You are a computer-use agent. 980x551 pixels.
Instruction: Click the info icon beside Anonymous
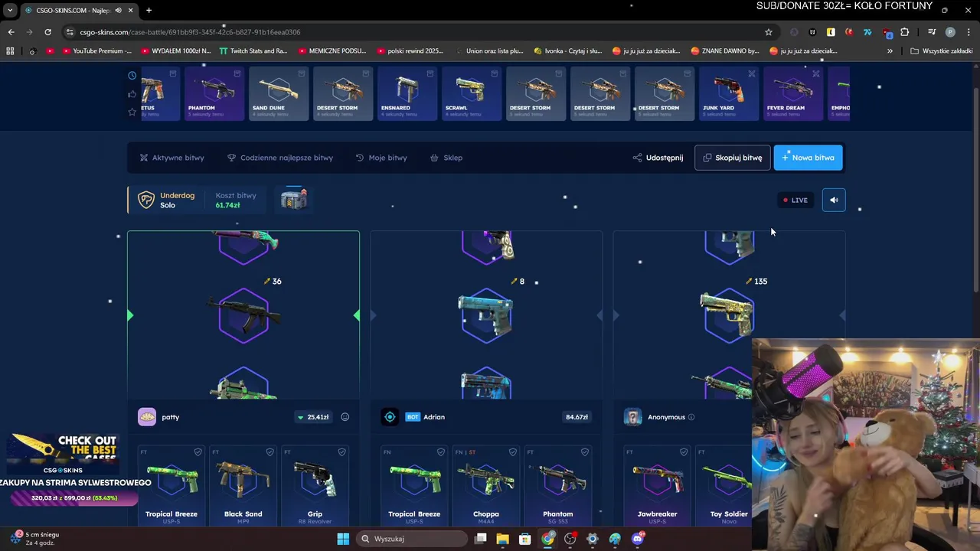[x=691, y=417]
